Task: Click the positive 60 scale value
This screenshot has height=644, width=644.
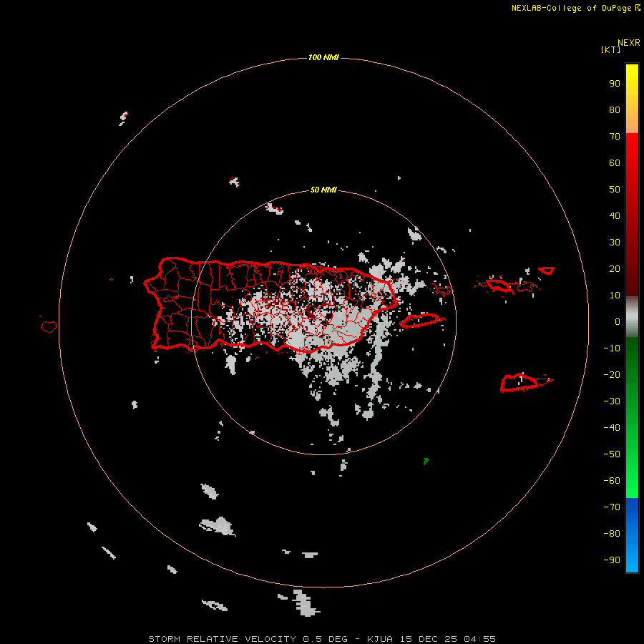Action: (x=615, y=162)
